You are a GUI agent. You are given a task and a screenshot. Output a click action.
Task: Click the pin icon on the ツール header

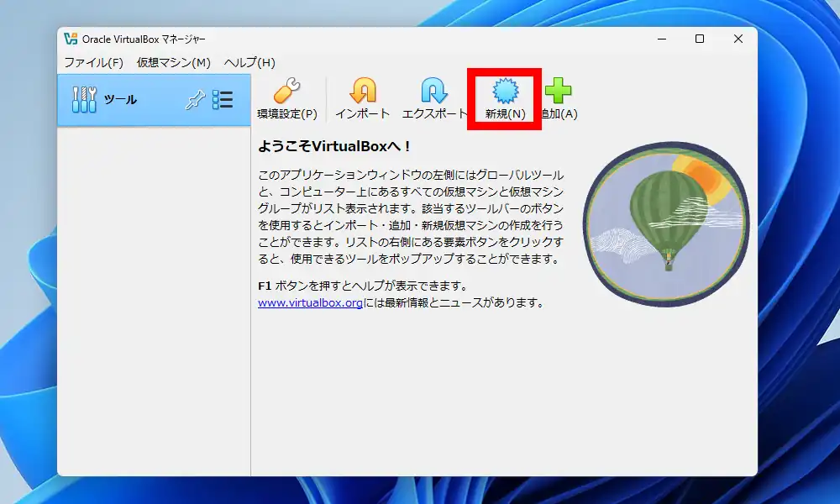coord(193,99)
